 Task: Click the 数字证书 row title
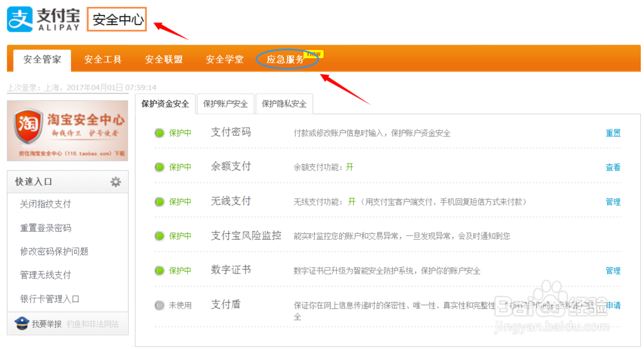[231, 270]
